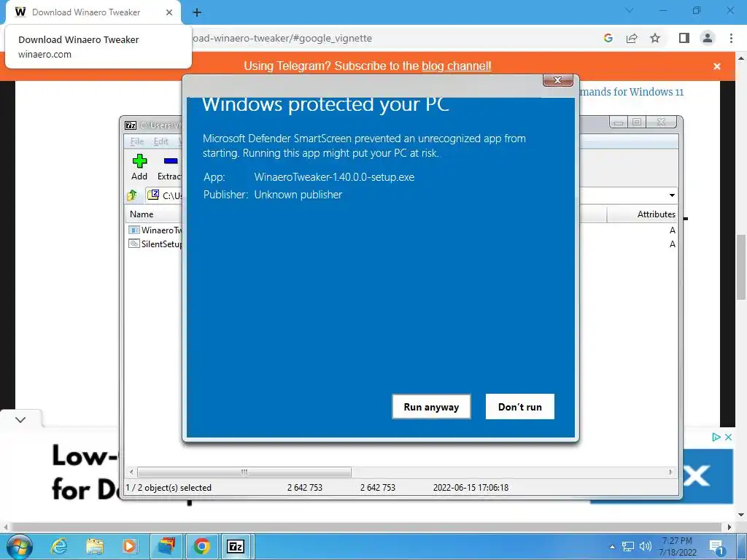Screen dimensions: 747x560
Task: Click the Chrome address bar URL
Action: click(x=283, y=38)
